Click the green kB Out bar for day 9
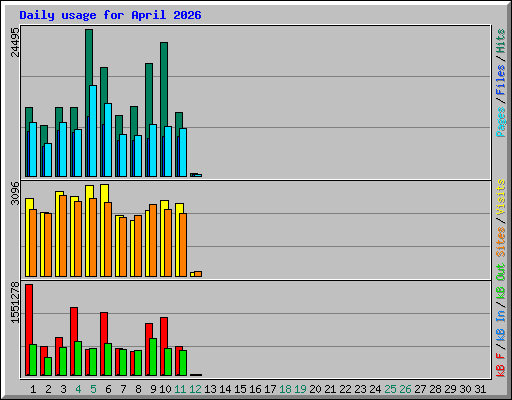The height and width of the screenshot is (400, 512). click(x=153, y=357)
